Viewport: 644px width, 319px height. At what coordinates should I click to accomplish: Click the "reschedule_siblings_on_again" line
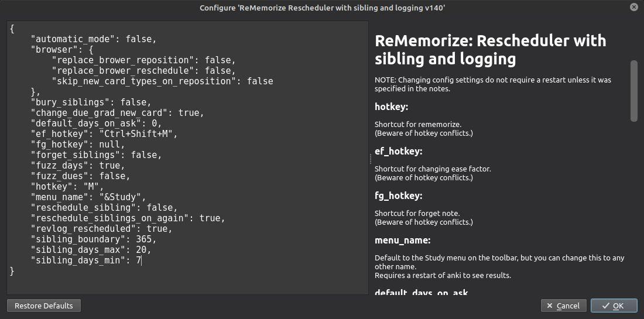point(128,218)
